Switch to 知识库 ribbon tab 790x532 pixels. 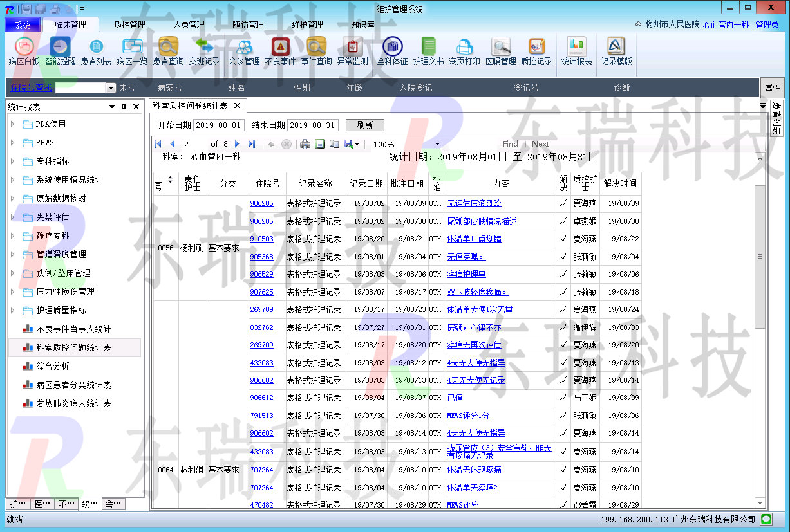point(362,24)
